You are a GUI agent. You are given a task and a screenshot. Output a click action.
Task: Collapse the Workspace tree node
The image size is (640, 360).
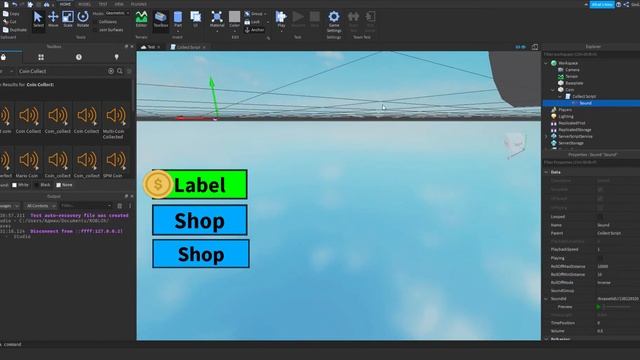[x=546, y=63]
